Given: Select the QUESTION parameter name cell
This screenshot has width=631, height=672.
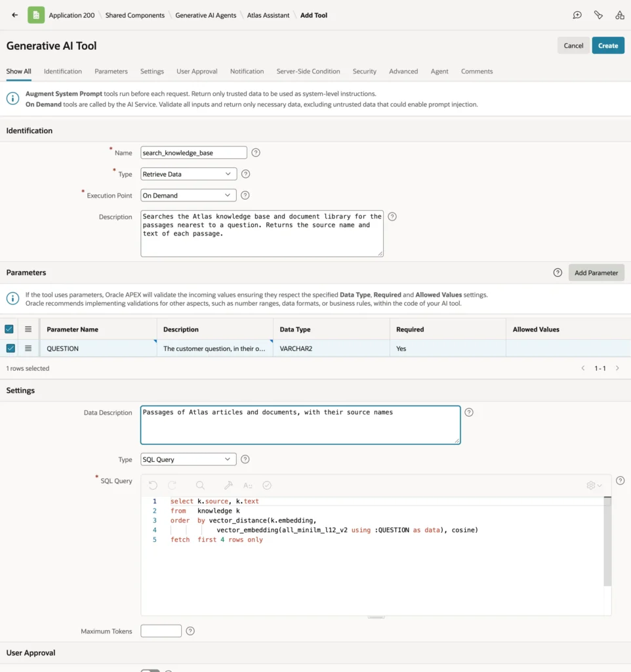Looking at the screenshot, I should tap(98, 348).
